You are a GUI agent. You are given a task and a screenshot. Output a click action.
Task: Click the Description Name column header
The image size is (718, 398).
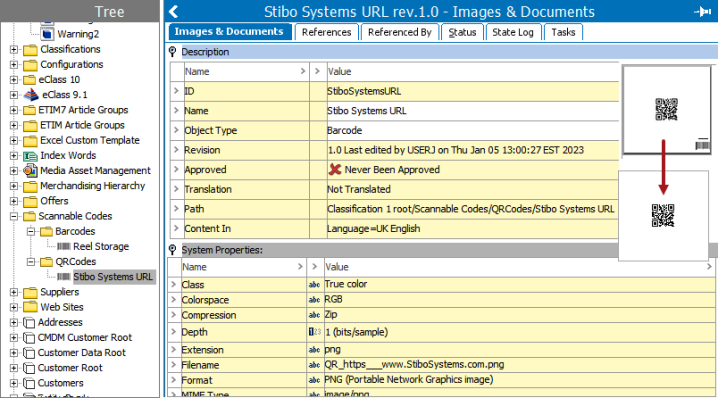click(x=245, y=71)
